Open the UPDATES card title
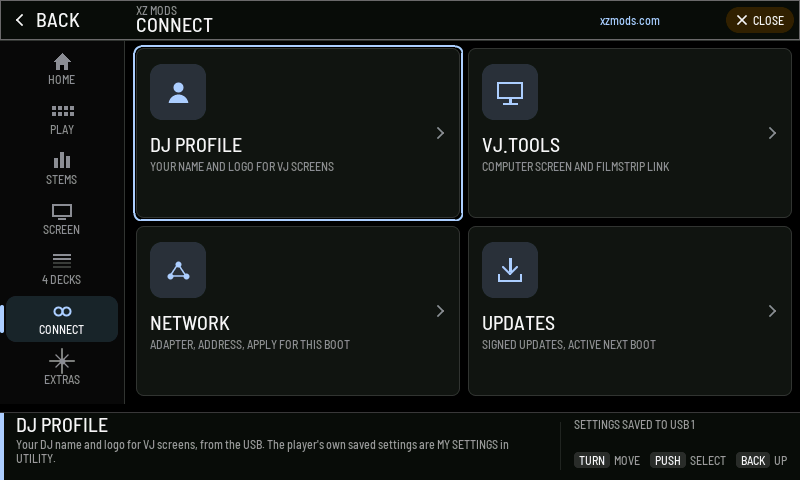The width and height of the screenshot is (800, 480). [x=518, y=323]
